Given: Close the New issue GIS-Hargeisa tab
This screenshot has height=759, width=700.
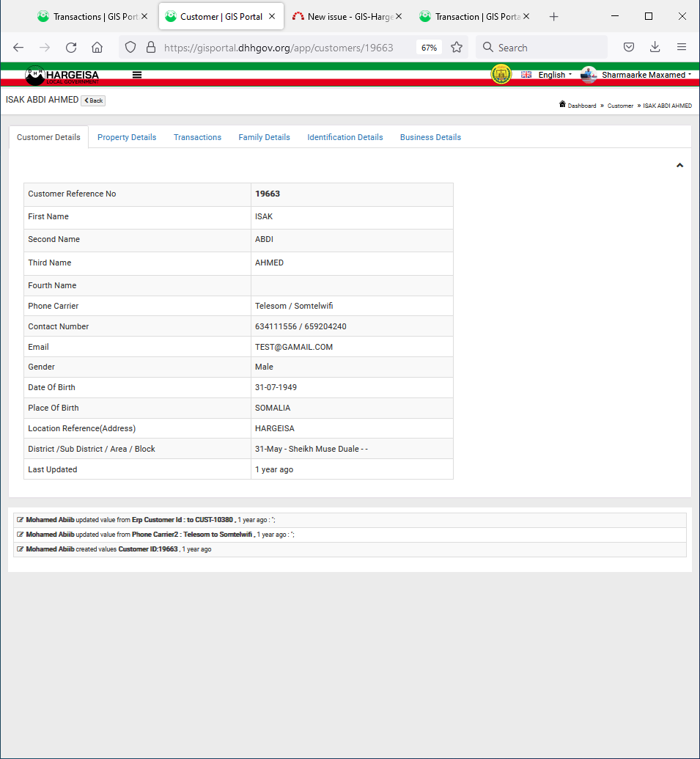Looking at the screenshot, I should click(x=399, y=16).
